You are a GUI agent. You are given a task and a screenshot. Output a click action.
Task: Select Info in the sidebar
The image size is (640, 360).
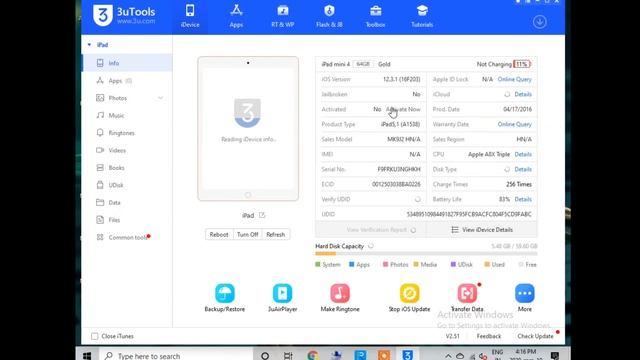point(127,63)
